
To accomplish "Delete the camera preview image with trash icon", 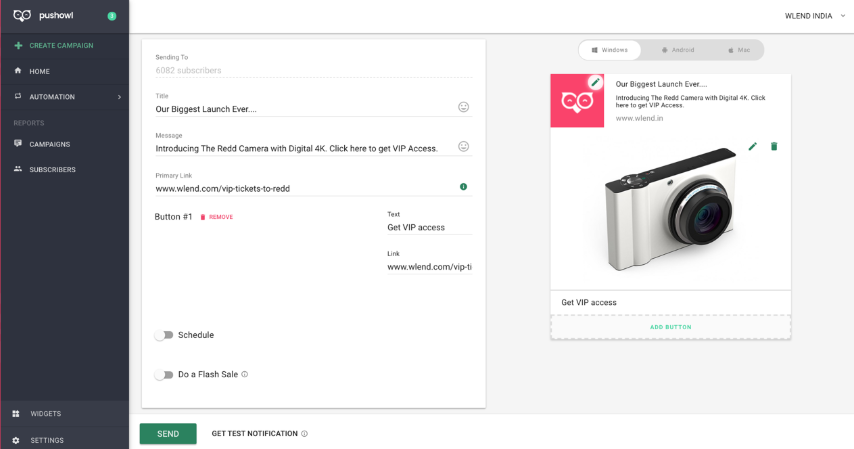I will click(774, 146).
